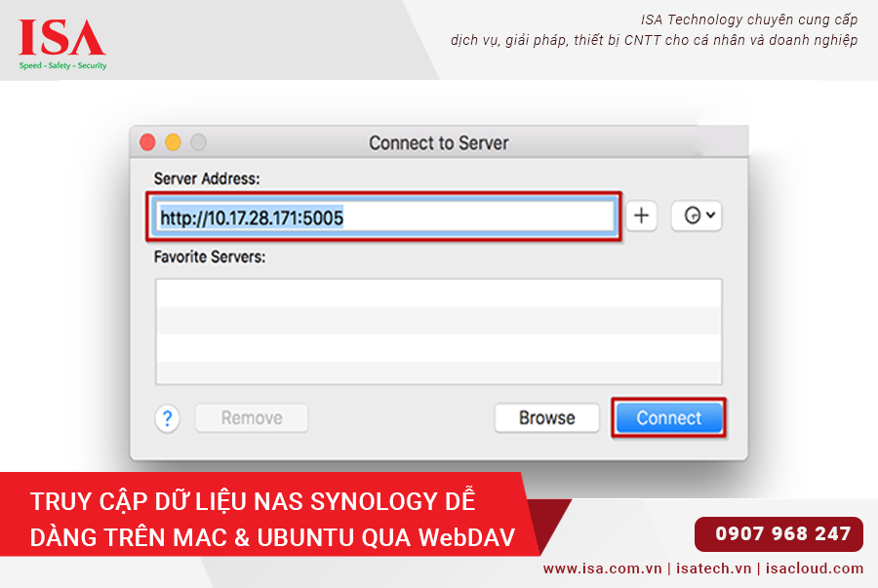Click the blue Connect button
The width and height of the screenshot is (878, 588).
coord(668,418)
